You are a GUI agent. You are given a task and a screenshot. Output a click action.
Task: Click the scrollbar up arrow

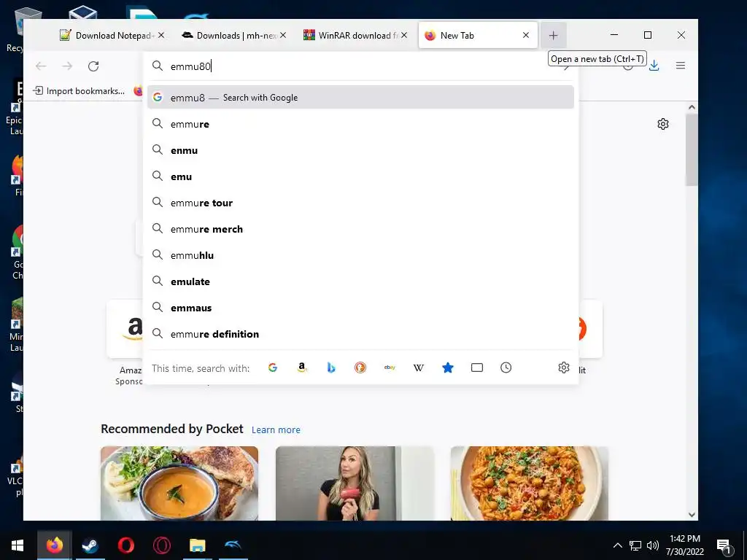click(x=692, y=107)
